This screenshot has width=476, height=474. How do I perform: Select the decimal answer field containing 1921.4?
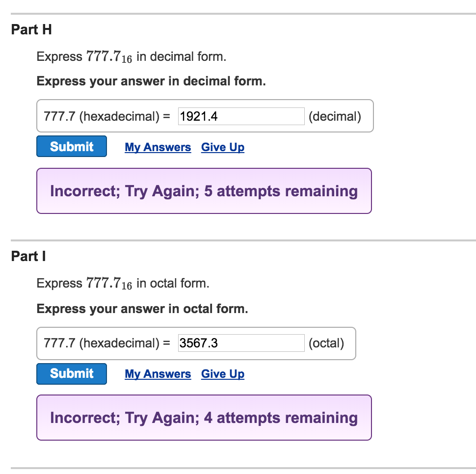(240, 116)
